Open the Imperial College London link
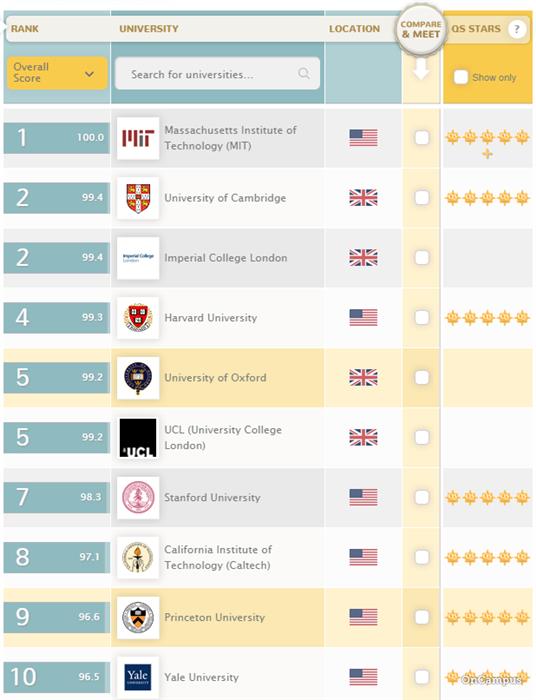The width and height of the screenshot is (536, 700). coord(225,258)
